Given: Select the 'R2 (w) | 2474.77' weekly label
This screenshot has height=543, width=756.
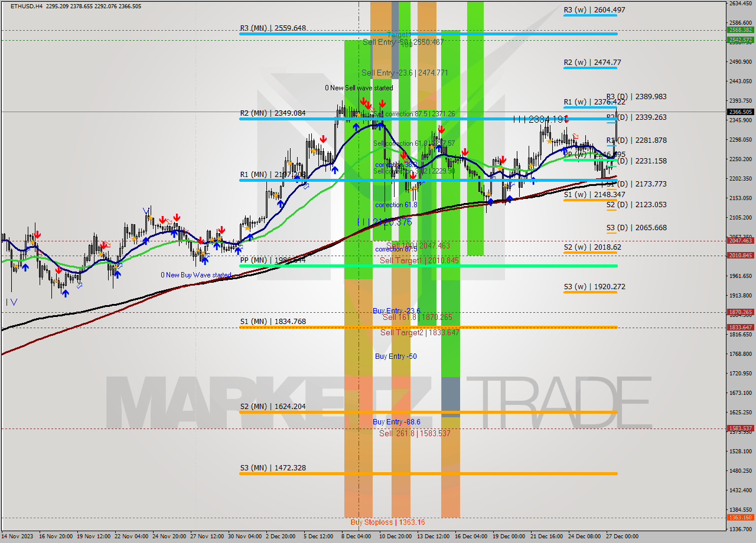Looking at the screenshot, I should click(592, 62).
